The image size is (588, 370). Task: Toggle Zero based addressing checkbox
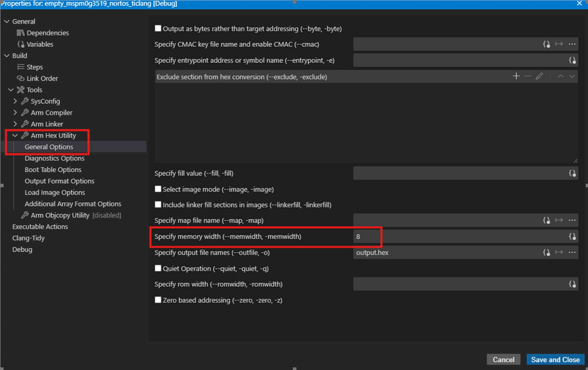tap(158, 300)
